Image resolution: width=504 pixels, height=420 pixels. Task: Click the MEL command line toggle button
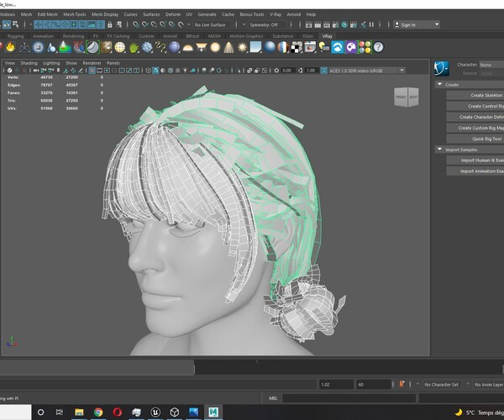click(272, 398)
